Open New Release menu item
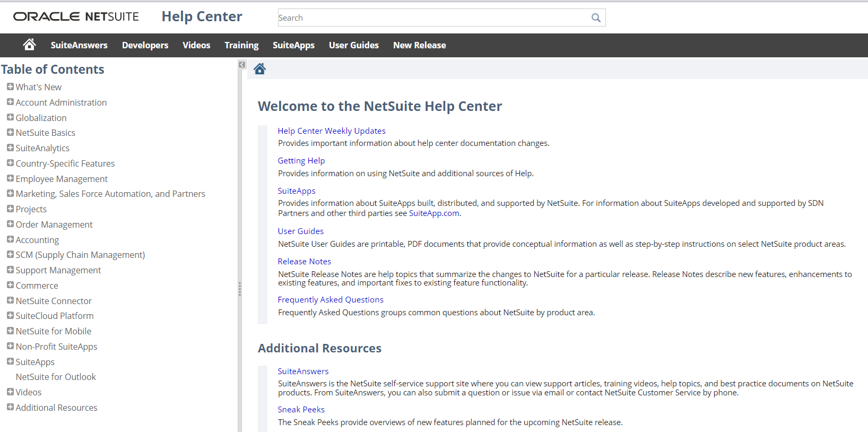This screenshot has height=432, width=868. point(419,45)
